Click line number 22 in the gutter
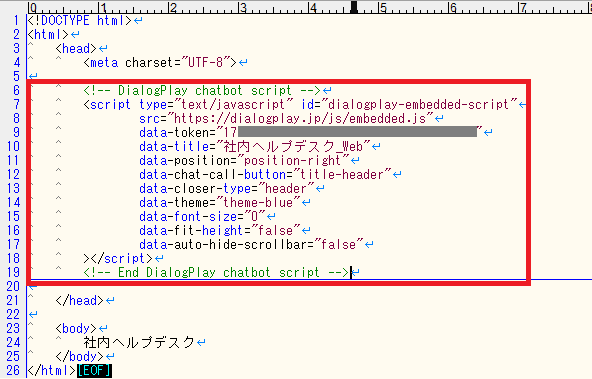 [13, 314]
